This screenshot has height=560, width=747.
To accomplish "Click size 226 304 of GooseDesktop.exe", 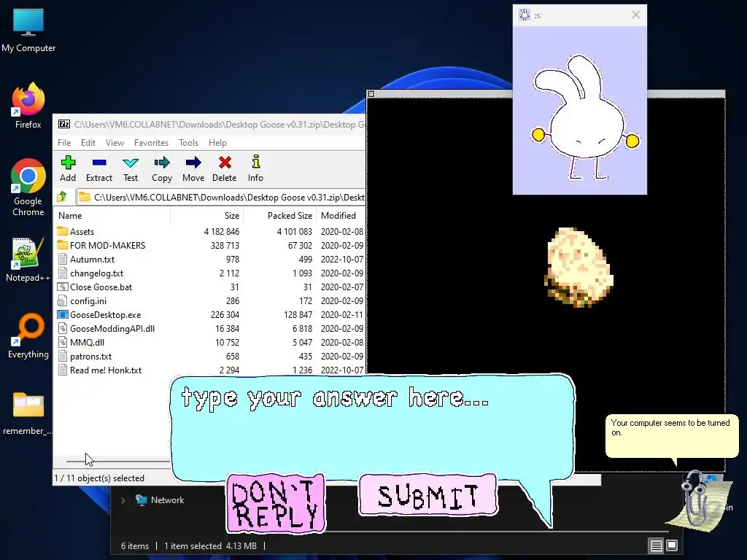I will 225,315.
